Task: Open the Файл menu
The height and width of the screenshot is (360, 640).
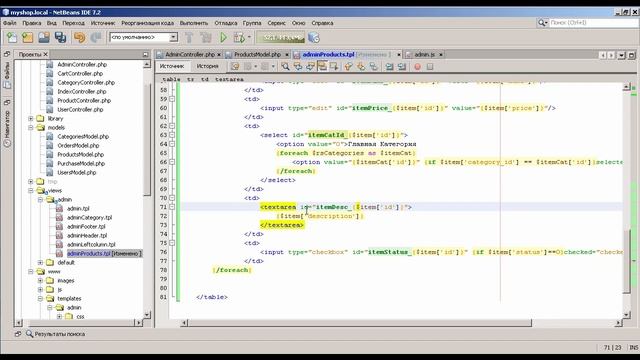Action: (10, 23)
